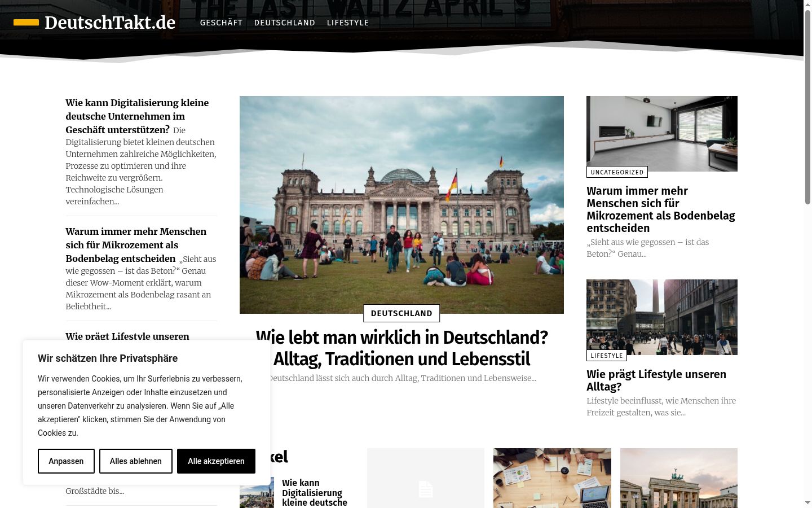Screen dimensions: 812x508
Task: Click the Alle akzeptieren button
Action: click(x=216, y=461)
